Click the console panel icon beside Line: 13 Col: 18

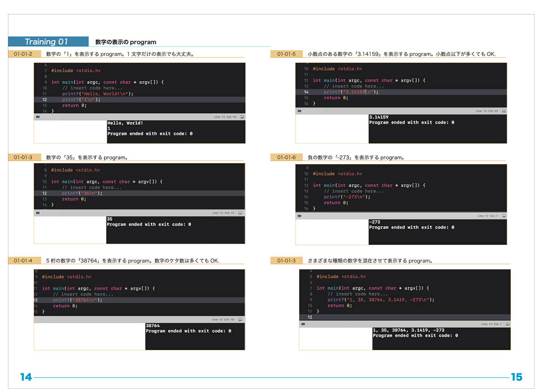pos(240,319)
